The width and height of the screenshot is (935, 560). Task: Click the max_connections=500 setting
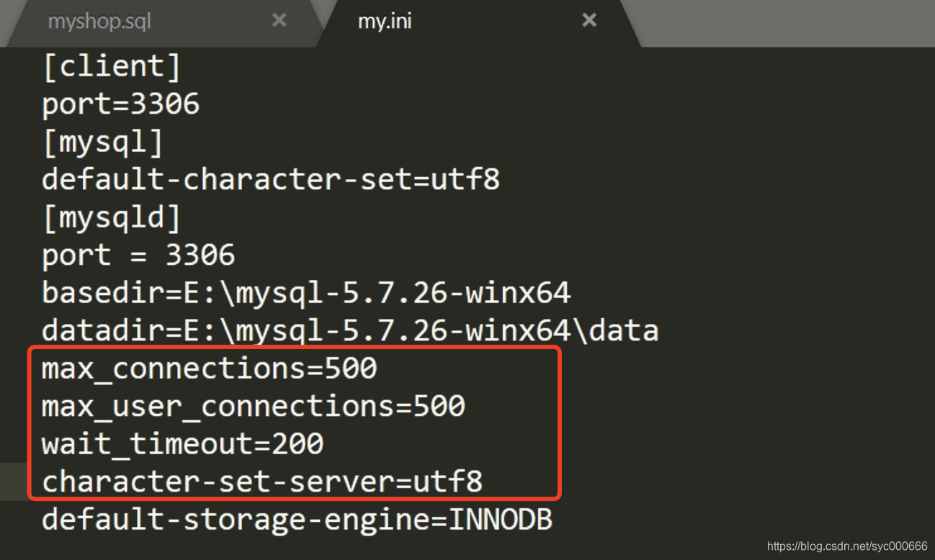tap(209, 368)
